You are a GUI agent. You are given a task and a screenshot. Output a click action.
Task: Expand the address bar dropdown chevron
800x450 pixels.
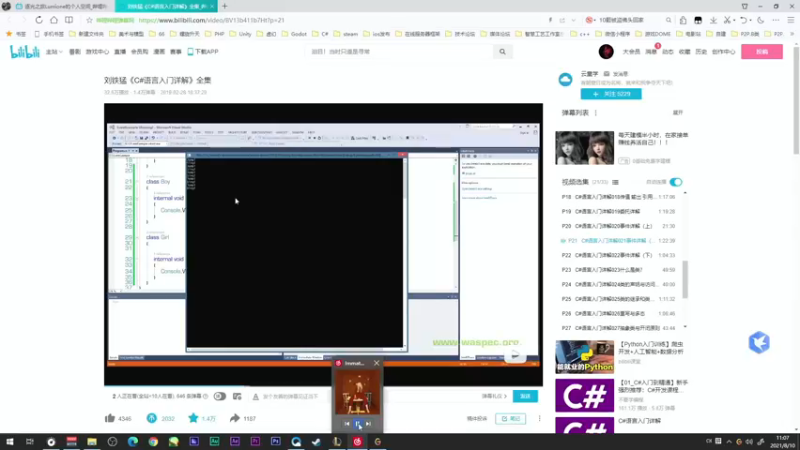pyautogui.click(x=573, y=20)
